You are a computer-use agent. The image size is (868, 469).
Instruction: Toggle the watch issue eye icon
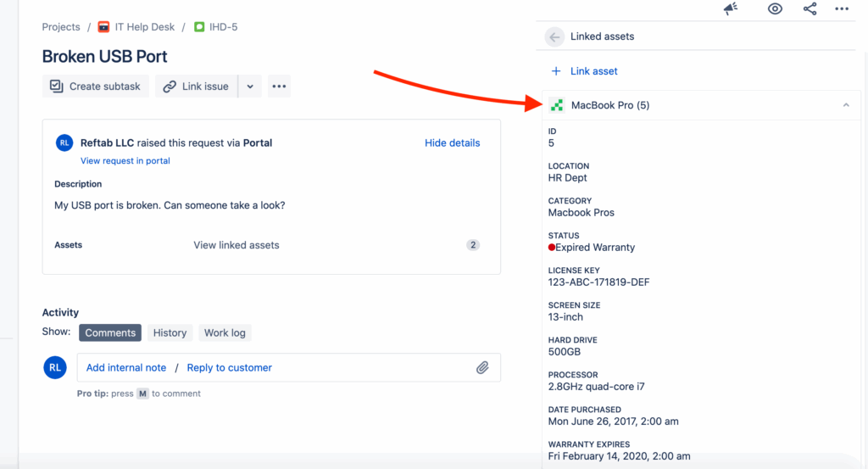775,8
